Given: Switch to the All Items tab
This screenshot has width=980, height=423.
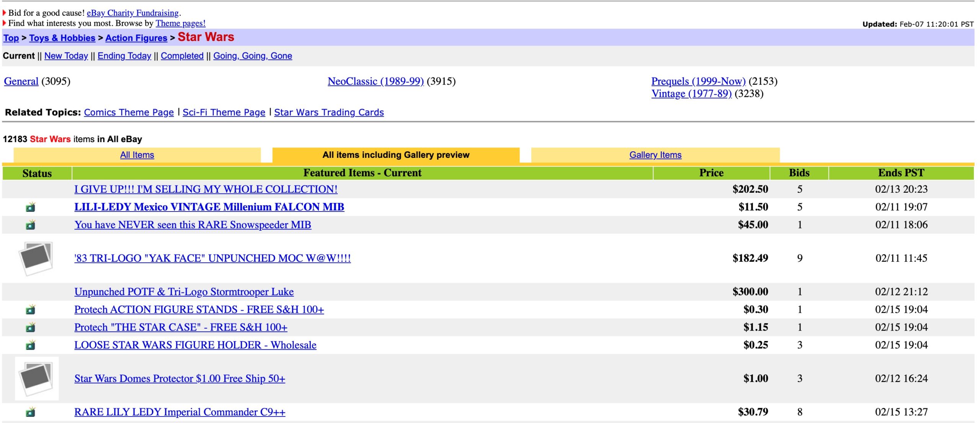Looking at the screenshot, I should 137,155.
